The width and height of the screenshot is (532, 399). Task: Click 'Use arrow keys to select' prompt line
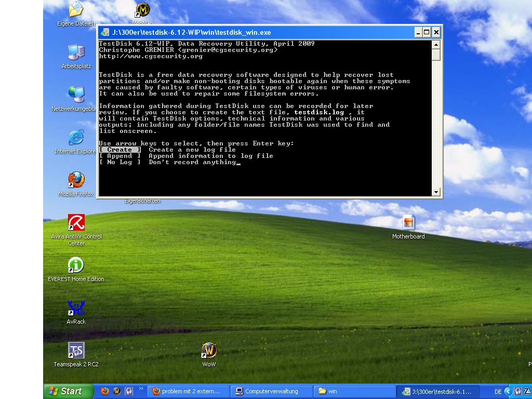pos(196,143)
